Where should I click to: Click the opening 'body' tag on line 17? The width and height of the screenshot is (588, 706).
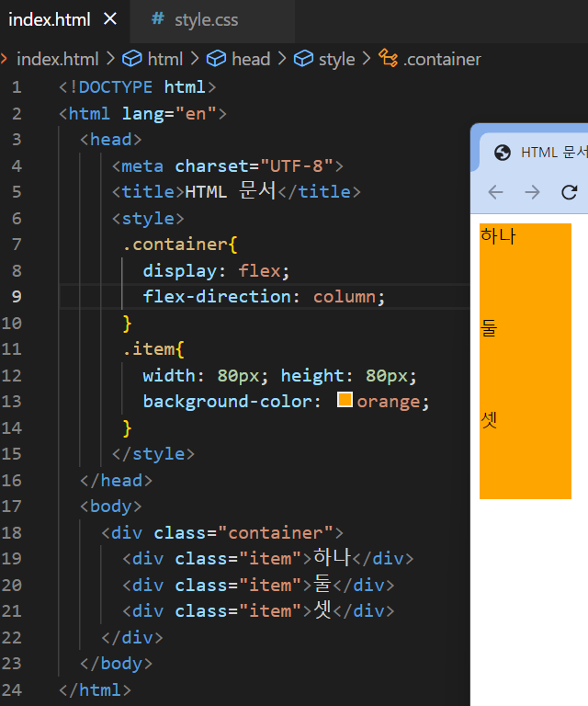coord(110,507)
